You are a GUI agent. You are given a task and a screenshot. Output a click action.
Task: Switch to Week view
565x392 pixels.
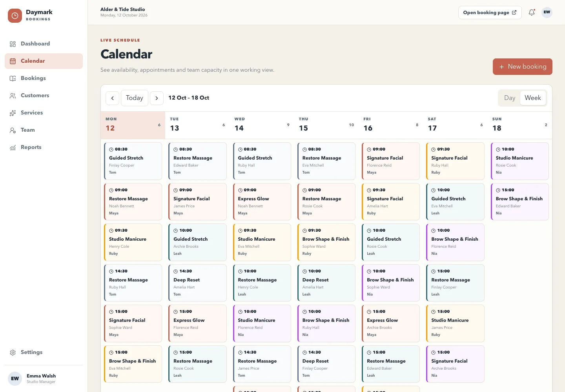tap(533, 98)
